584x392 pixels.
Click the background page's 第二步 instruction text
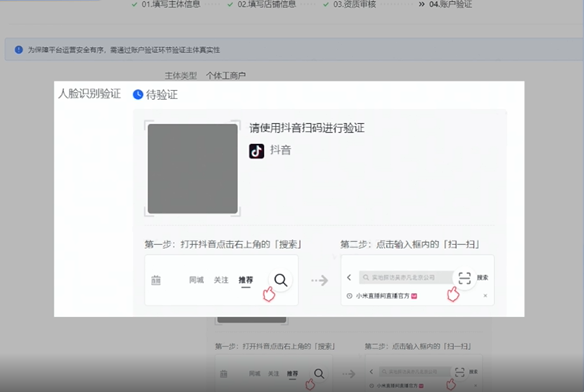tap(418, 347)
